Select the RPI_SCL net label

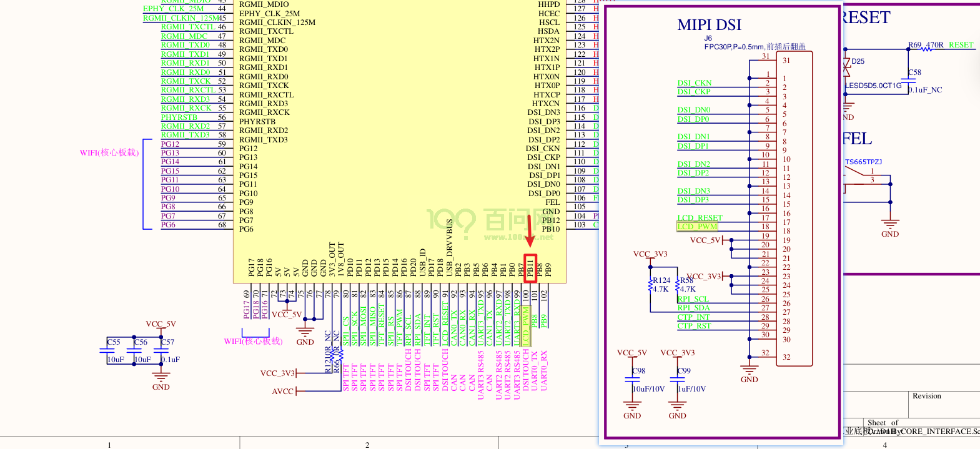pos(693,299)
